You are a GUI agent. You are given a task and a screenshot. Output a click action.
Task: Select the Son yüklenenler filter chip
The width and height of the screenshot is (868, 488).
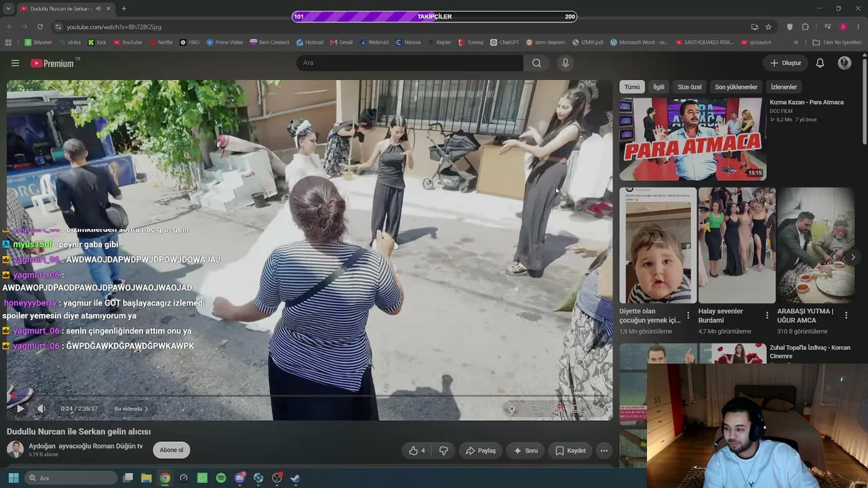point(736,87)
